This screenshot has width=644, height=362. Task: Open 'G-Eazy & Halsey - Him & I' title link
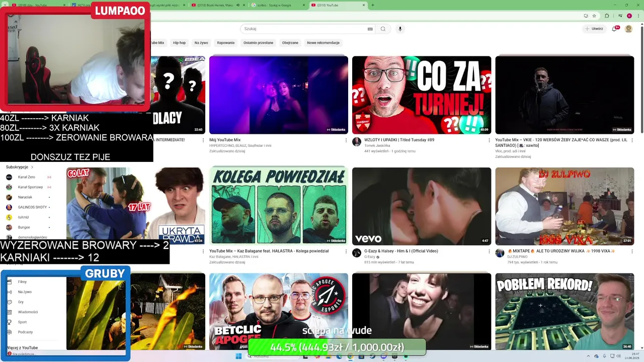401,251
